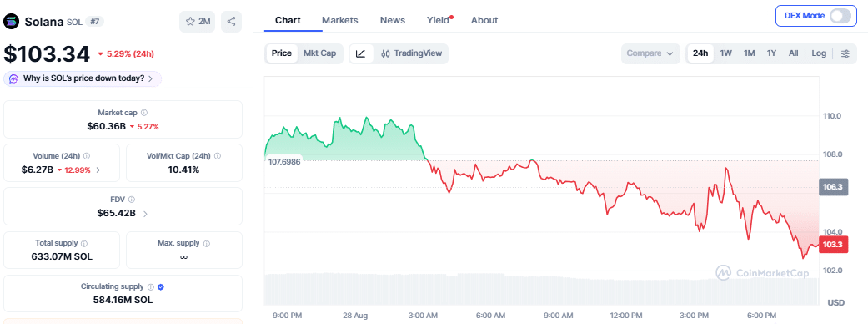Switch to the About tab

tap(484, 20)
